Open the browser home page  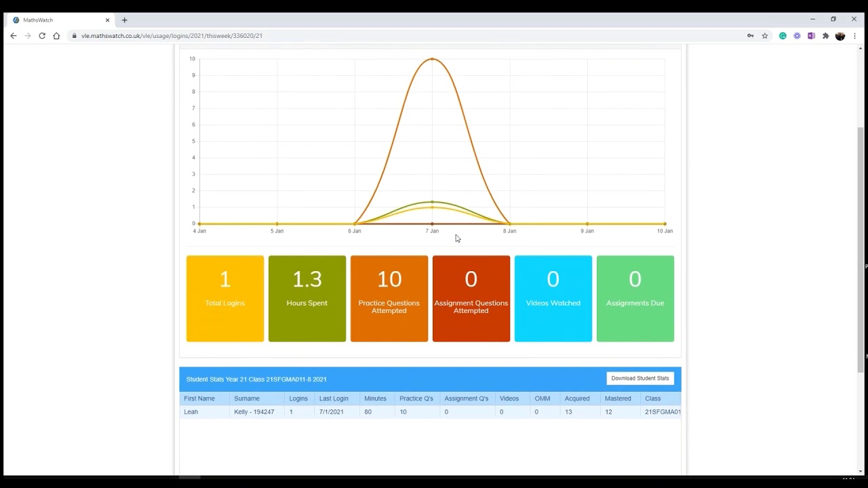56,36
